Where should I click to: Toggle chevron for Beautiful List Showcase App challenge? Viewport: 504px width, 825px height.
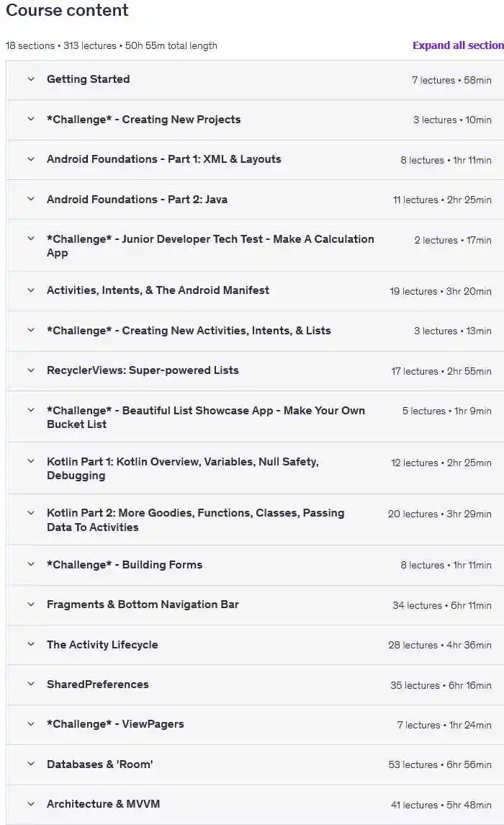pyautogui.click(x=31, y=411)
